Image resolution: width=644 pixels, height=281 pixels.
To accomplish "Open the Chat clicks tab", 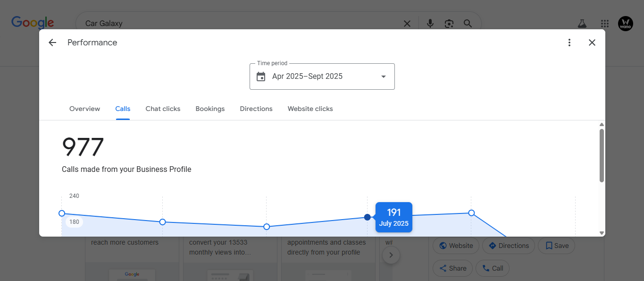I will click(163, 109).
